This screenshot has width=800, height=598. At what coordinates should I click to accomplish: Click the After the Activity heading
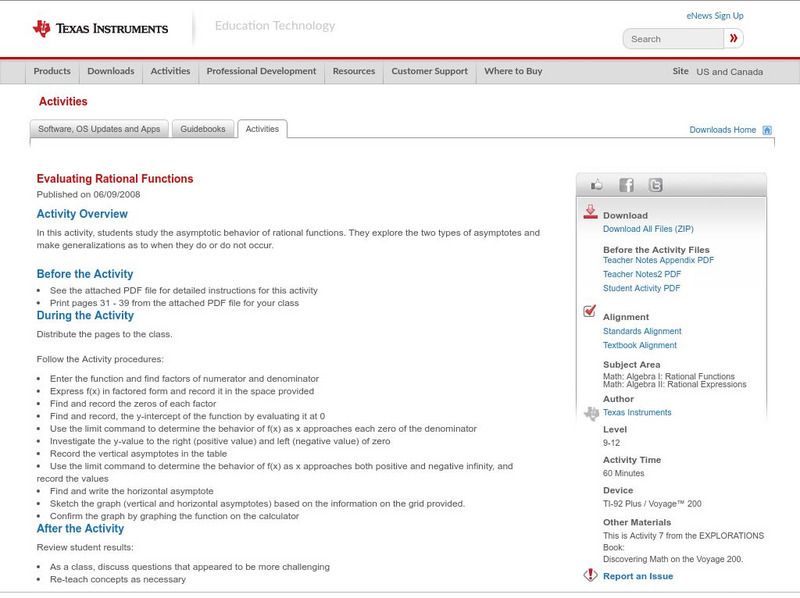click(80, 529)
